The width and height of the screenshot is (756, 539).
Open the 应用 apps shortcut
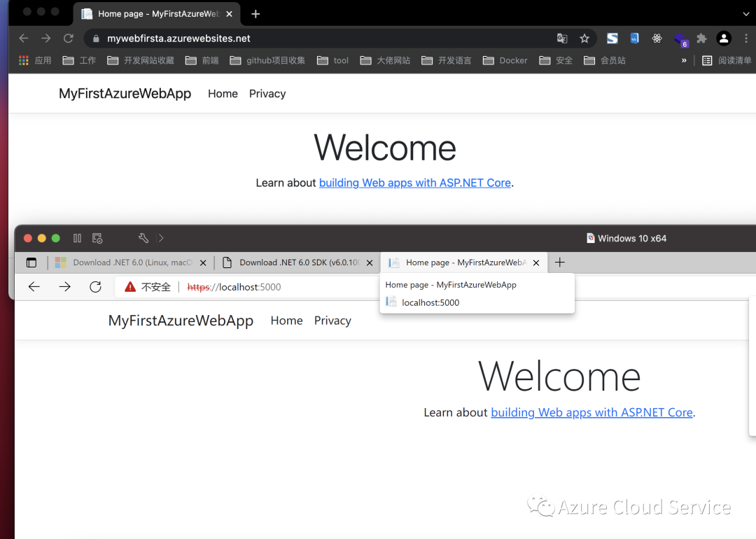pos(35,60)
